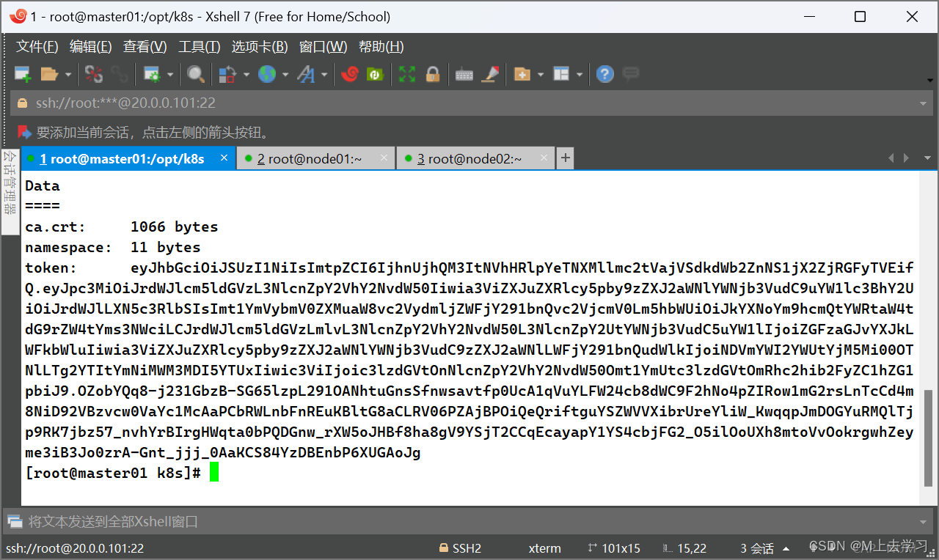939x560 pixels.
Task: Open the sessions folder icon
Action: pyautogui.click(x=49, y=74)
